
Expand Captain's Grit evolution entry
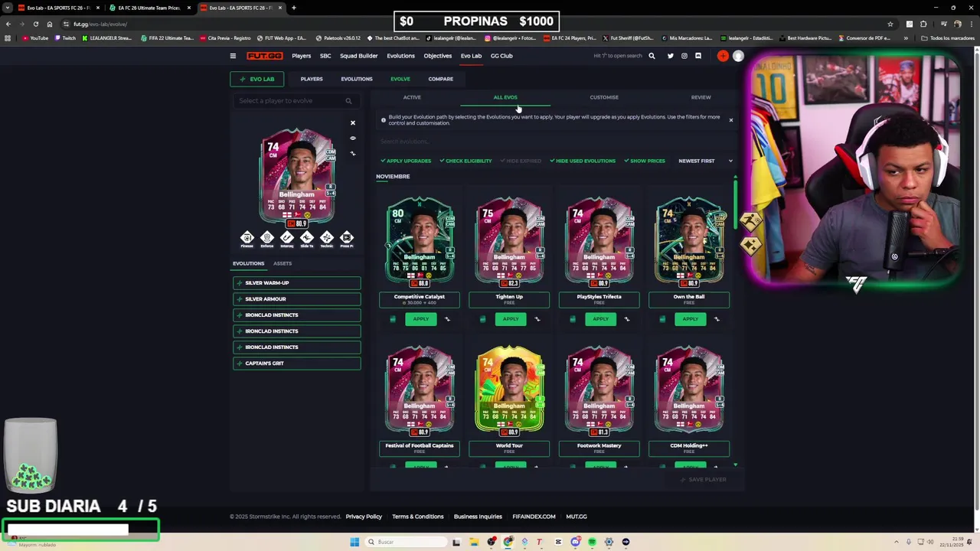[x=297, y=364]
